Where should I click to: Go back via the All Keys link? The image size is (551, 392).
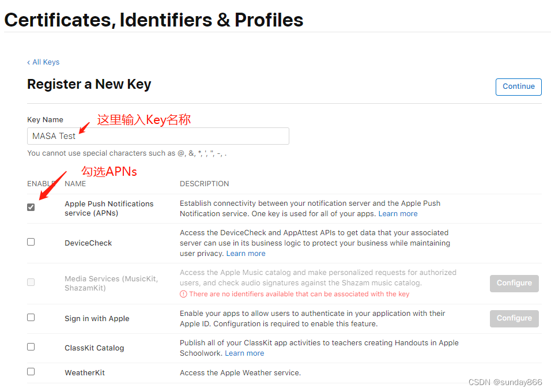[x=44, y=62]
